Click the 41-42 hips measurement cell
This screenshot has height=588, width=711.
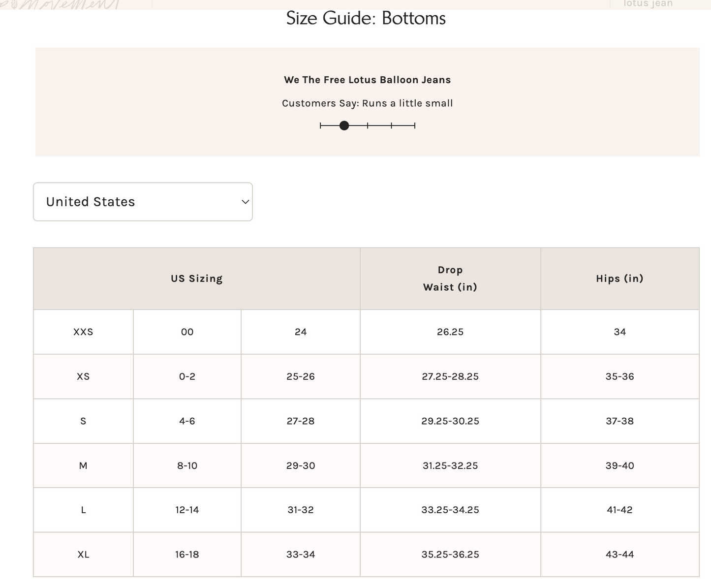619,510
